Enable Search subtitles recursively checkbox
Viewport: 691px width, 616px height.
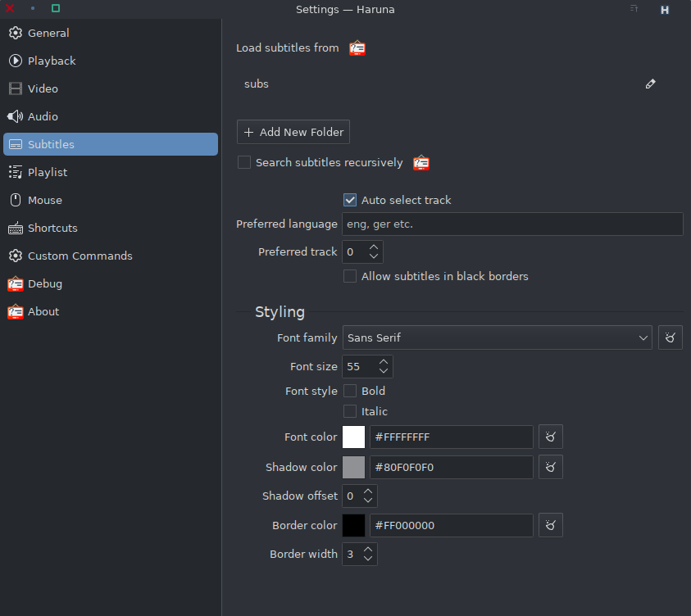(x=244, y=162)
